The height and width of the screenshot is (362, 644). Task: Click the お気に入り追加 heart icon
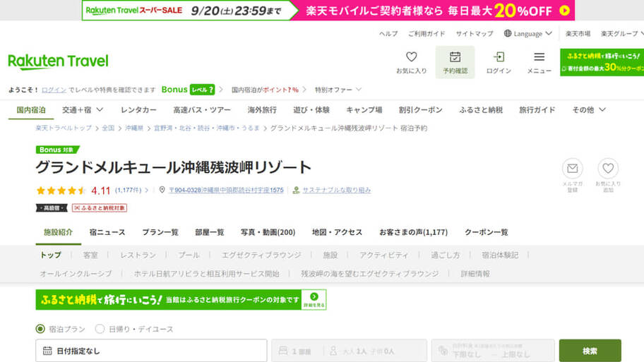(x=608, y=168)
